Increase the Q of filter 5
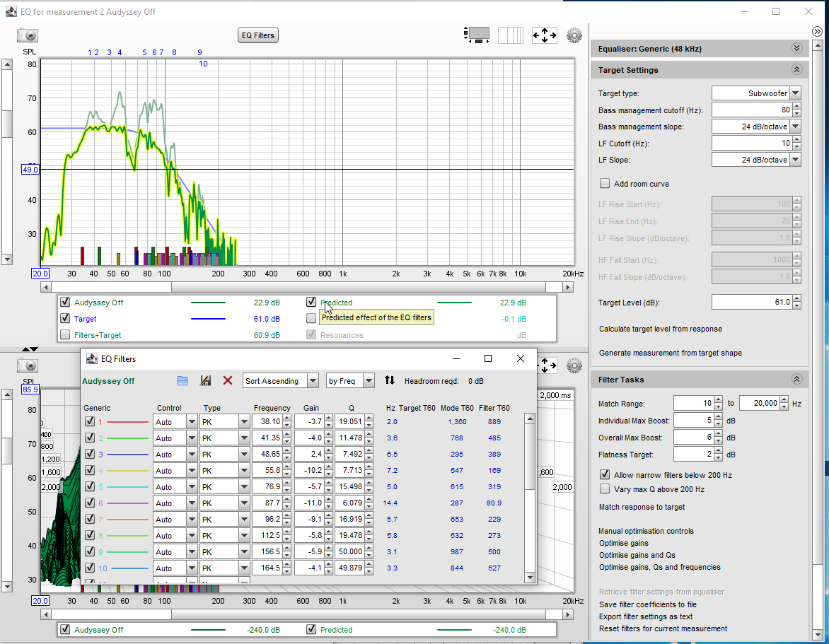This screenshot has height=644, width=829. (x=369, y=484)
